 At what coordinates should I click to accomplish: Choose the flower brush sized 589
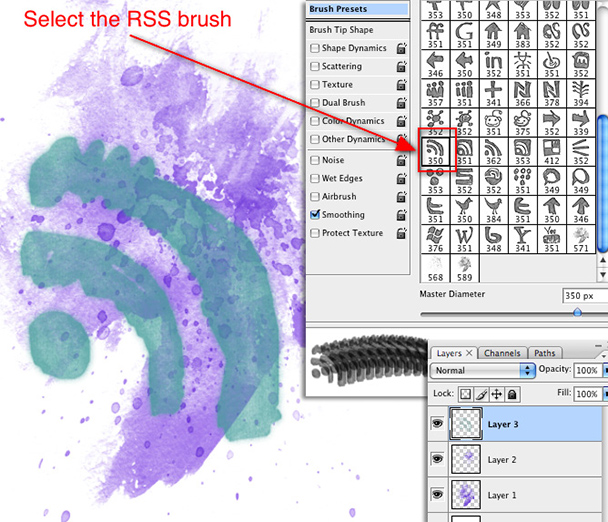pyautogui.click(x=464, y=268)
